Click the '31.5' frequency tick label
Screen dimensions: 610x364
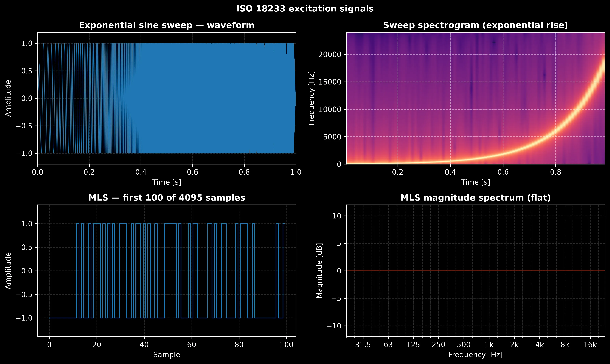[x=363, y=345]
